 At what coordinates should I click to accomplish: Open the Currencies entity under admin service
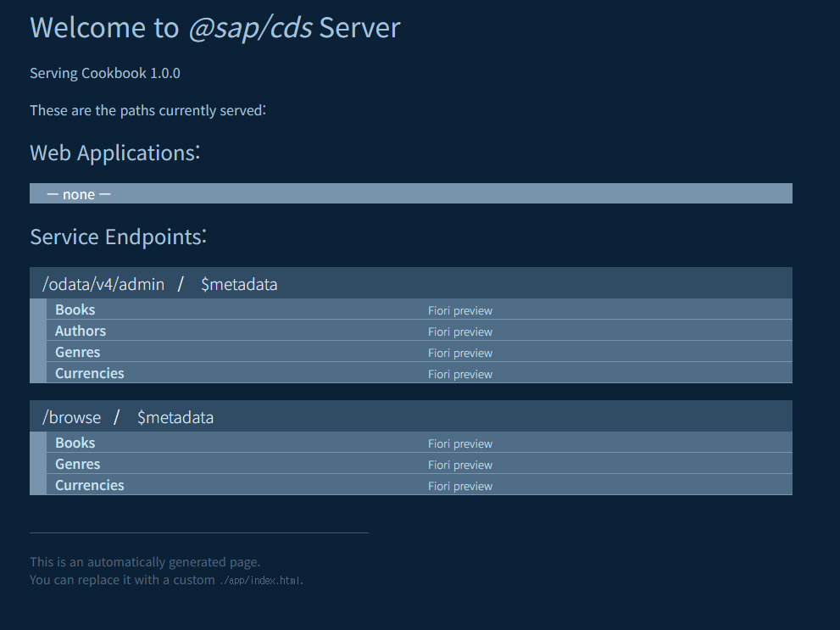point(90,373)
